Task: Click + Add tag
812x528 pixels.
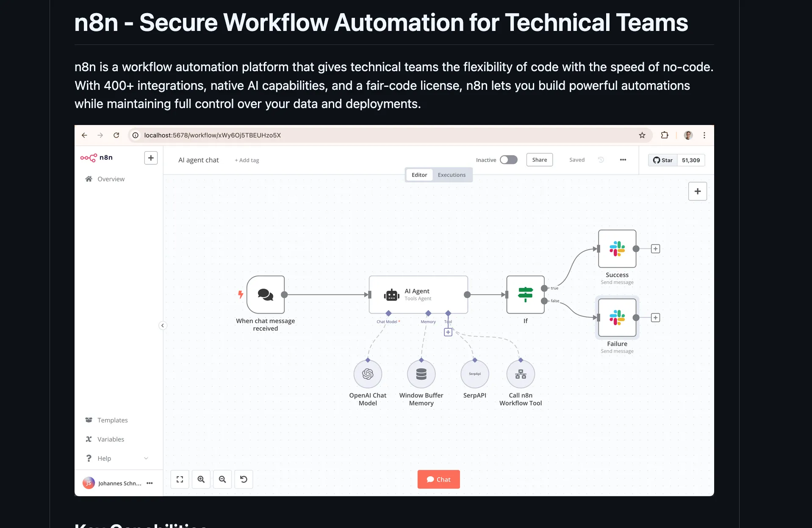Action: click(247, 160)
